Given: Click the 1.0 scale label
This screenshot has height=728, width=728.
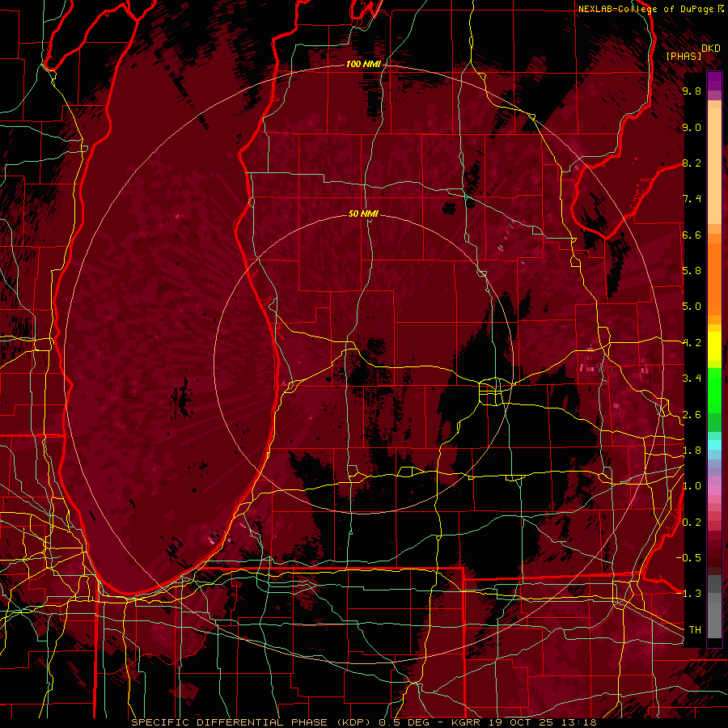Looking at the screenshot, I should [x=692, y=486].
